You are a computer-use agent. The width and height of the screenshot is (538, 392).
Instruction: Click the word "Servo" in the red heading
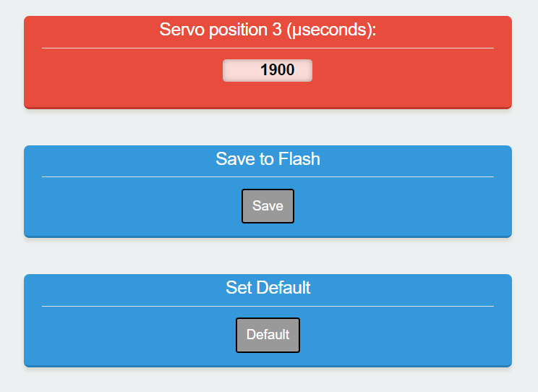coord(180,30)
